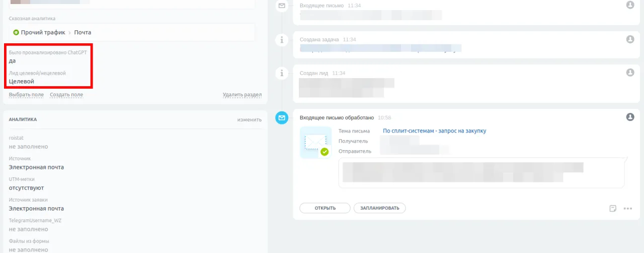Screen dimensions: 644x253
Task: Click the note icon in the email card
Action: 613,208
